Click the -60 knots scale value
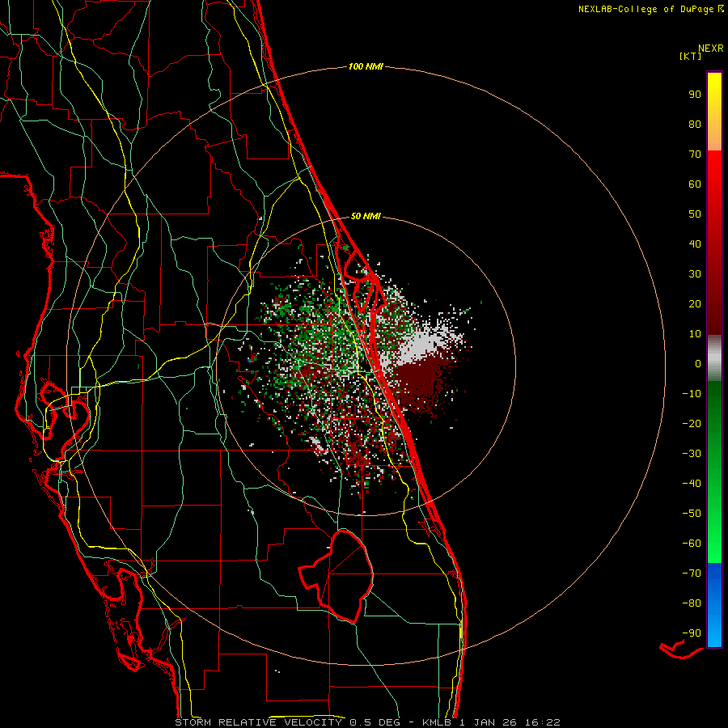The height and width of the screenshot is (728, 728). click(692, 544)
